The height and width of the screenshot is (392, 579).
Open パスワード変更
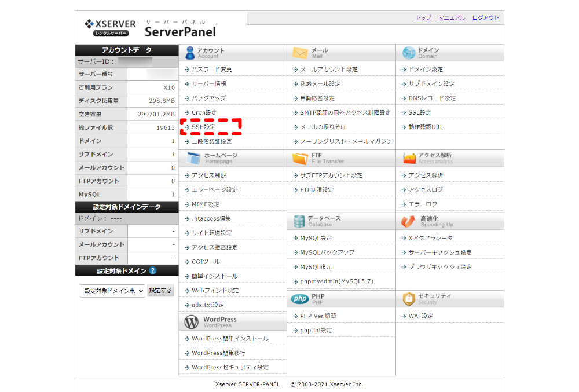pyautogui.click(x=211, y=69)
